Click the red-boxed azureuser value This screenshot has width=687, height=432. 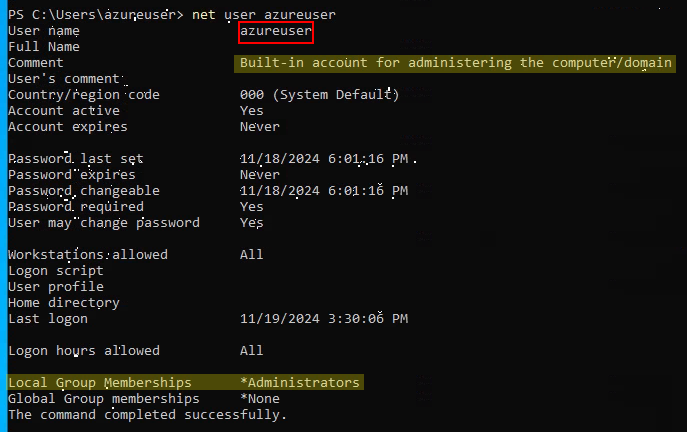pyautogui.click(x=276, y=32)
